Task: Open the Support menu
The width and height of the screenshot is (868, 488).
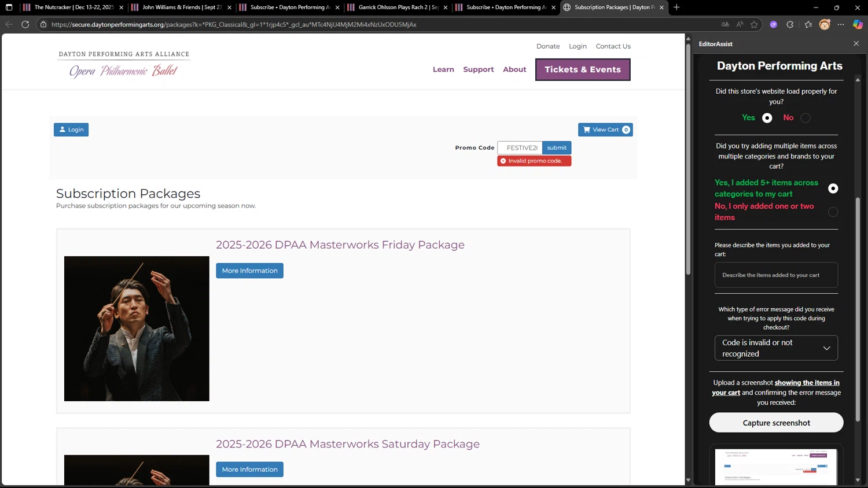Action: click(x=479, y=69)
